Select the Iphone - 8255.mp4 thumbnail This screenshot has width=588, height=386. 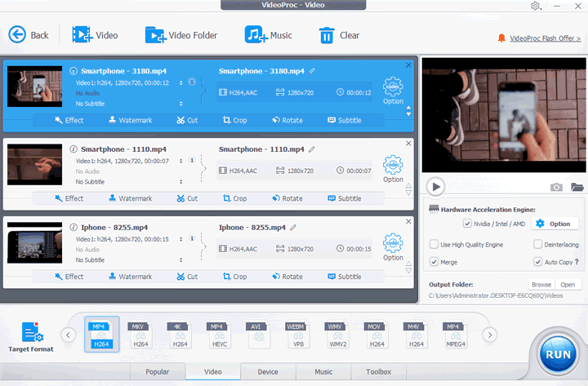point(34,242)
